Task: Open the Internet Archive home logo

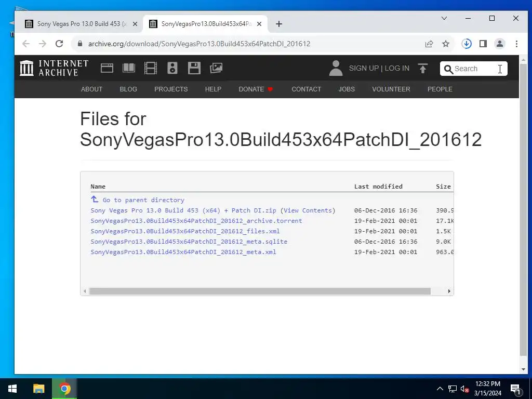Action: [54, 68]
